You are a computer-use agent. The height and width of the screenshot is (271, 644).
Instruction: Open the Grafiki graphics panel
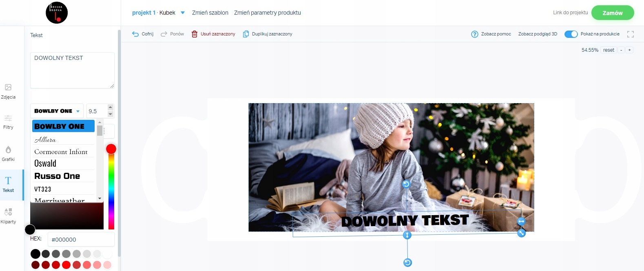(8, 154)
